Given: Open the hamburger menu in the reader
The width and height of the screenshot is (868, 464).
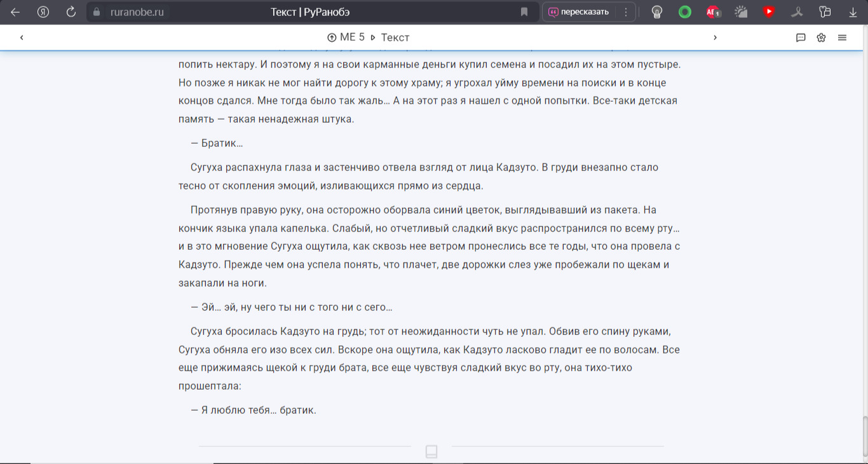Looking at the screenshot, I should pyautogui.click(x=842, y=38).
